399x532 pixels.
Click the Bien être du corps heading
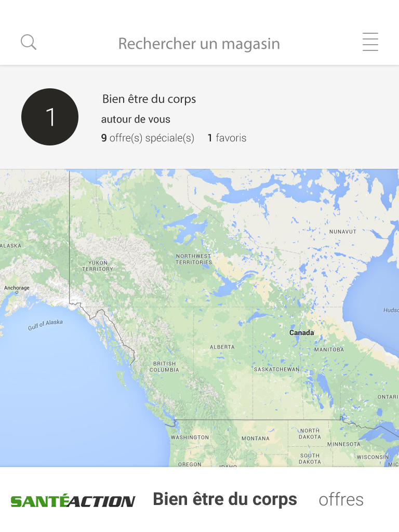tap(149, 99)
